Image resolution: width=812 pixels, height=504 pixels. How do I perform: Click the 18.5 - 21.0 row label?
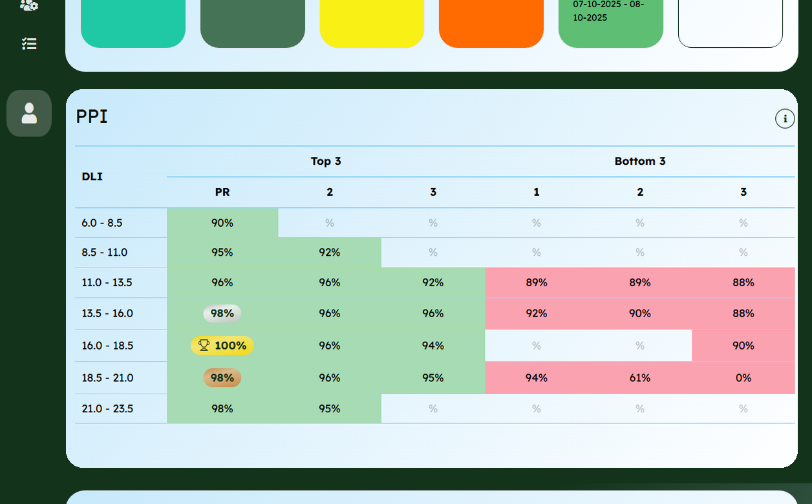pyautogui.click(x=107, y=378)
